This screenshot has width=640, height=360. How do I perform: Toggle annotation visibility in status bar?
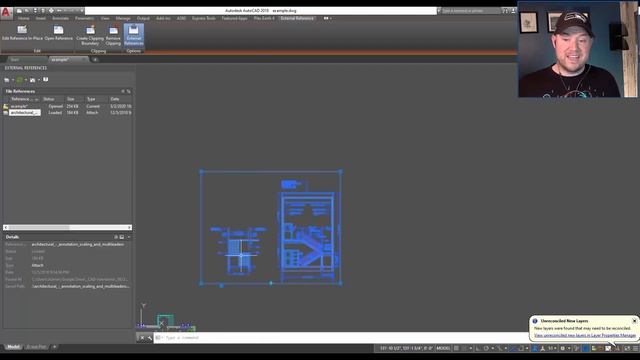(x=535, y=348)
